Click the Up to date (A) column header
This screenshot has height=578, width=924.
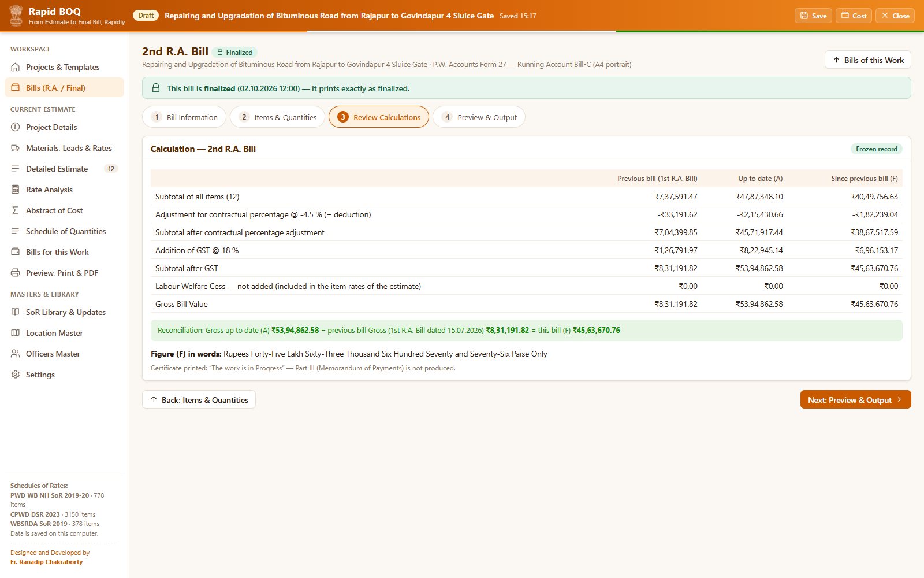coord(760,179)
